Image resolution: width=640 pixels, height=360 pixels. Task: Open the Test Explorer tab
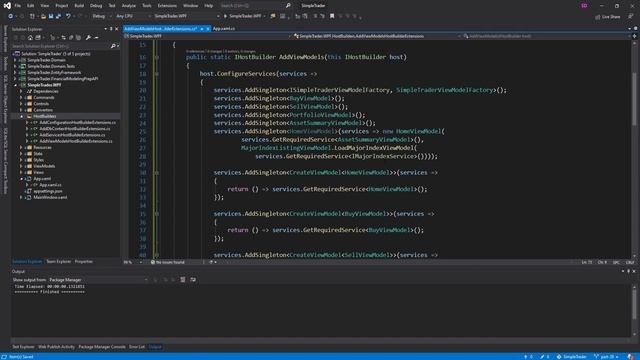(23, 347)
